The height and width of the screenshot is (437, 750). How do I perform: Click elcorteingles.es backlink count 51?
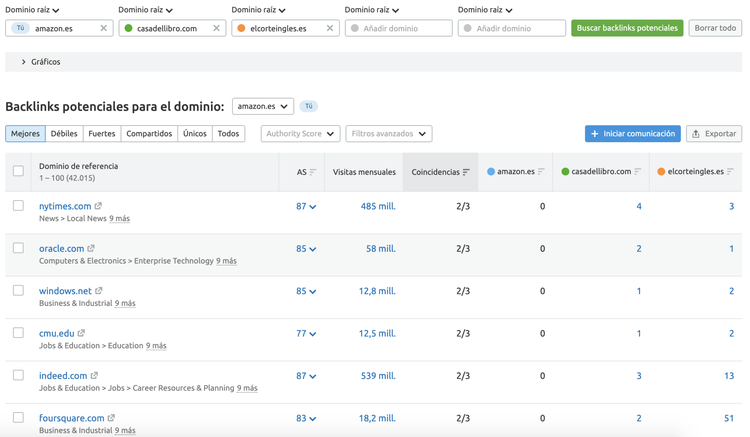point(728,418)
